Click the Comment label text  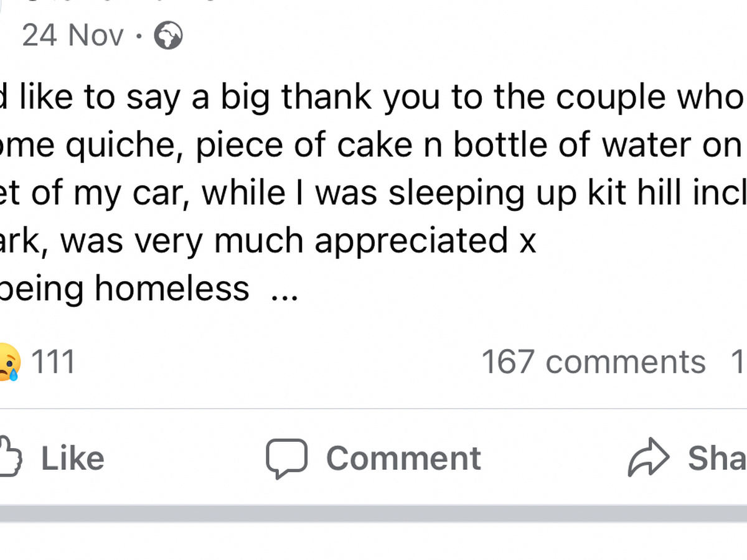[403, 459]
